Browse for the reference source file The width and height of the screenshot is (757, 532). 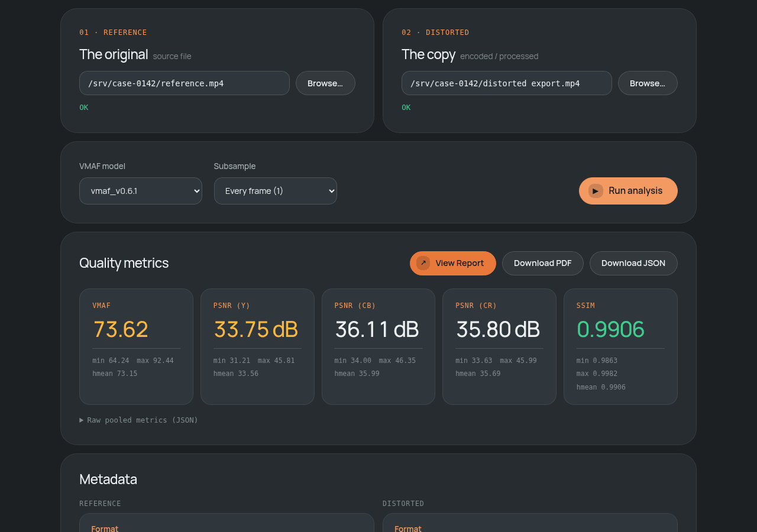click(x=325, y=83)
